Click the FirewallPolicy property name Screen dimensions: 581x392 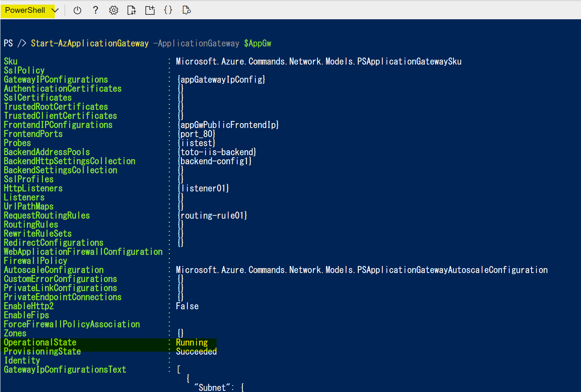tap(36, 261)
